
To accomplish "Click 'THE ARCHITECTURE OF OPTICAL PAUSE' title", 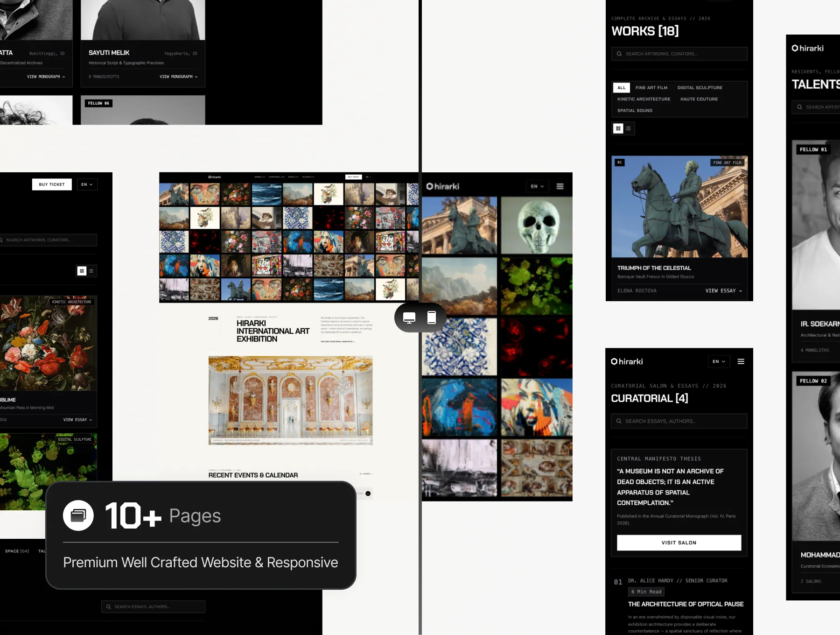I will pos(686,604).
